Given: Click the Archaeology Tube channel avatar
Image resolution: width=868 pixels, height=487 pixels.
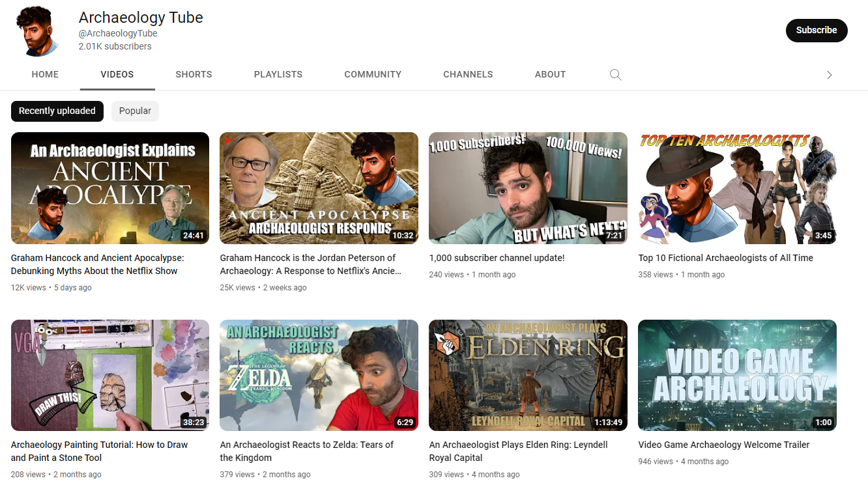Looking at the screenshot, I should (x=38, y=31).
